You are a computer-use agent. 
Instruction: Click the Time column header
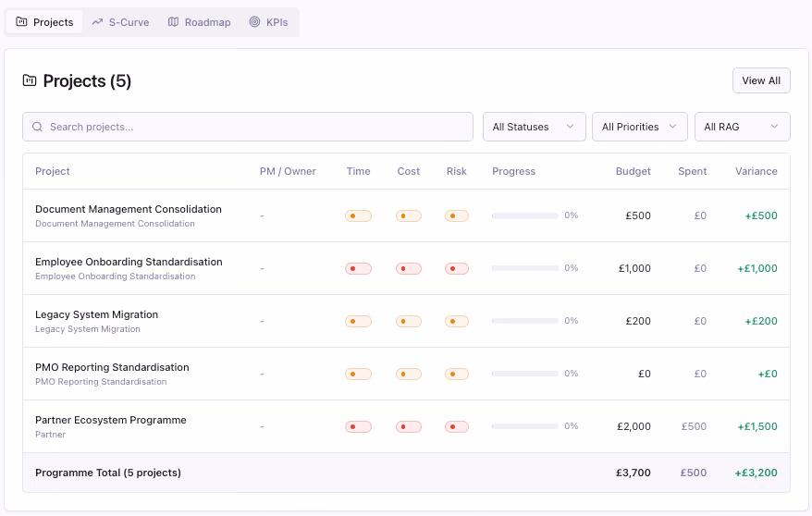[358, 171]
